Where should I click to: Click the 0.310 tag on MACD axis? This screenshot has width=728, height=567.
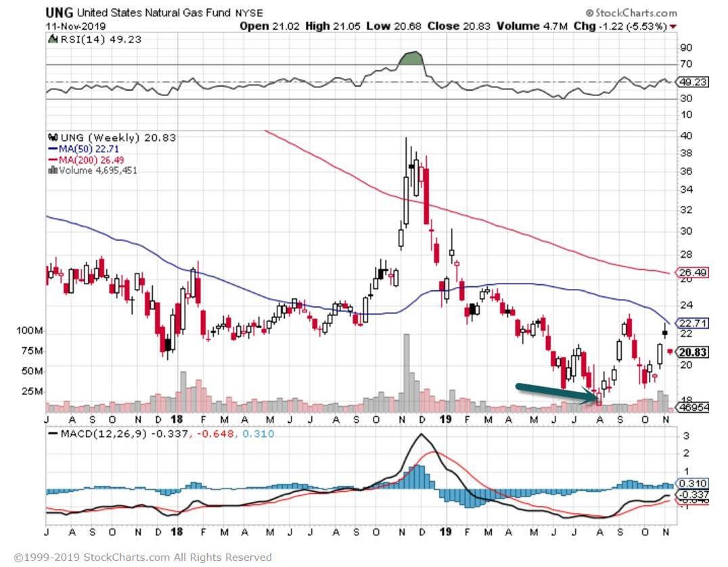coord(693,483)
